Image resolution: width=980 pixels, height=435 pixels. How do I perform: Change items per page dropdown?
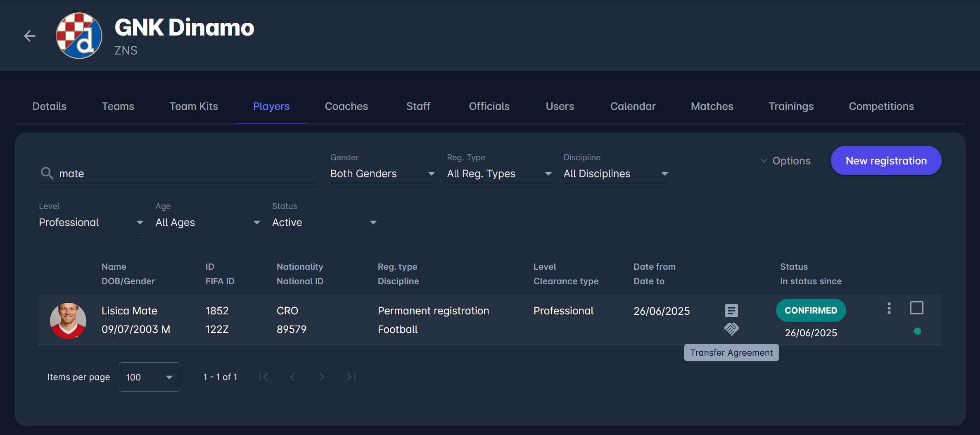(x=149, y=377)
